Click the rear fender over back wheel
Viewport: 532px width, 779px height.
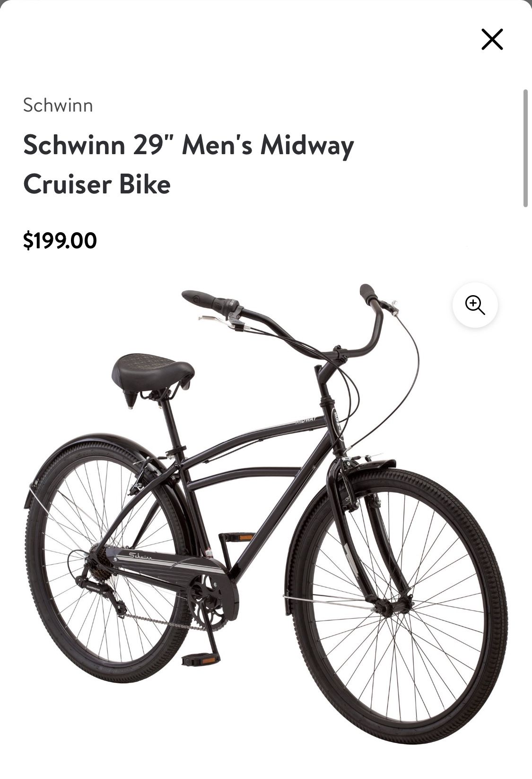coord(95,447)
